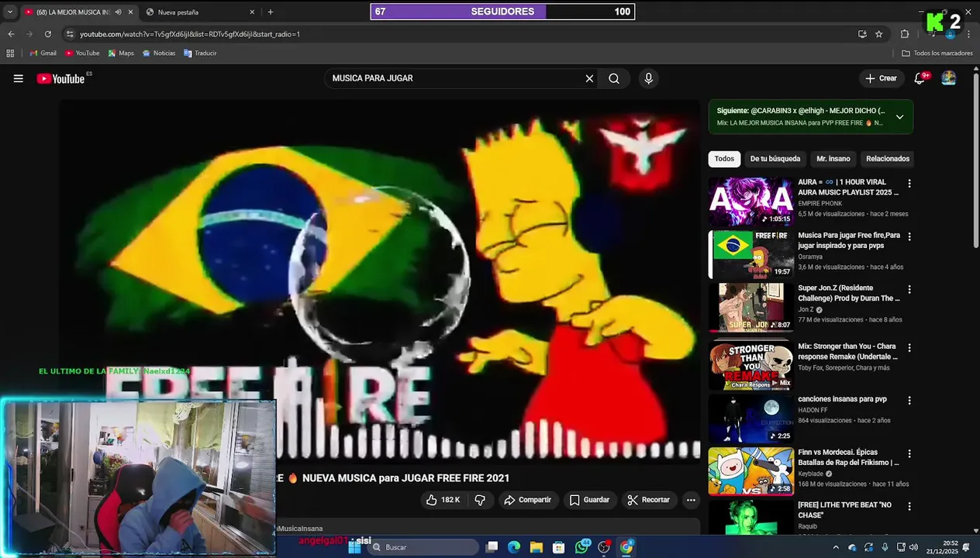View site information icon in address bar
The height and width of the screenshot is (558, 980).
click(70, 34)
